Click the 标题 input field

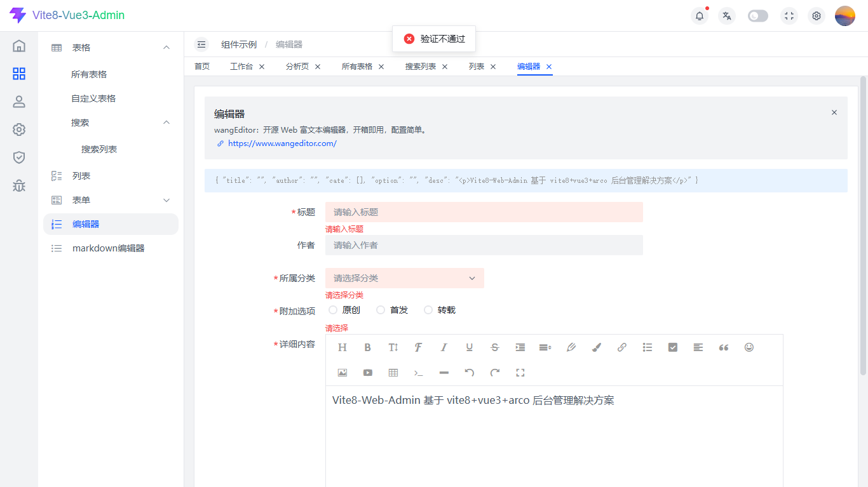pyautogui.click(x=484, y=212)
